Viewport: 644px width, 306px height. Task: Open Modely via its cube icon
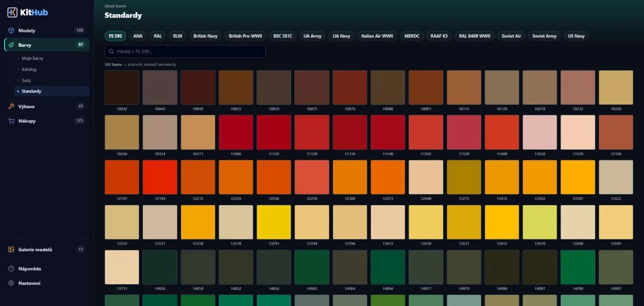tap(11, 30)
